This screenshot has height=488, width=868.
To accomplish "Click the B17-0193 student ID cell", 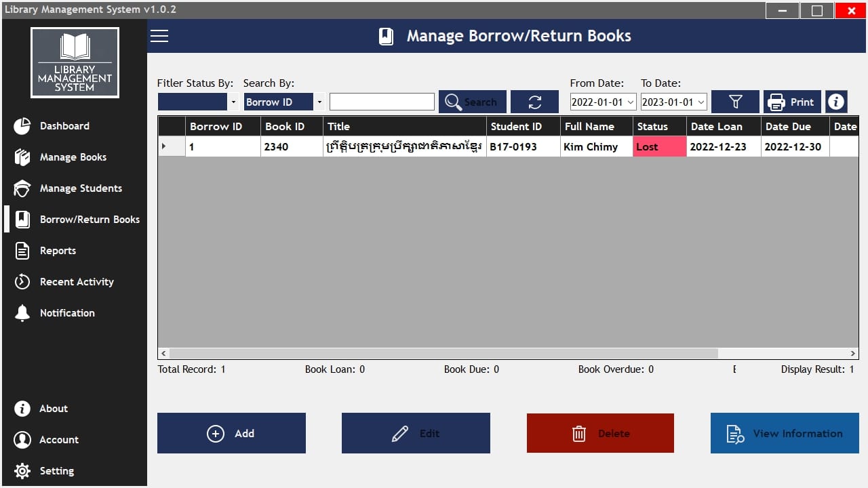I will point(524,146).
